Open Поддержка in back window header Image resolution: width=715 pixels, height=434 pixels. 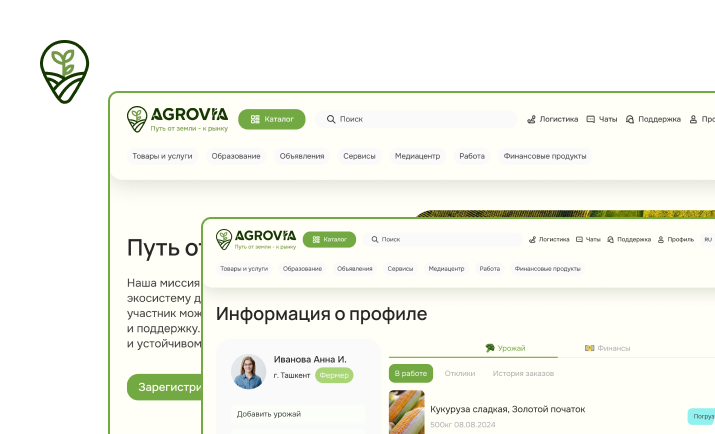(653, 119)
